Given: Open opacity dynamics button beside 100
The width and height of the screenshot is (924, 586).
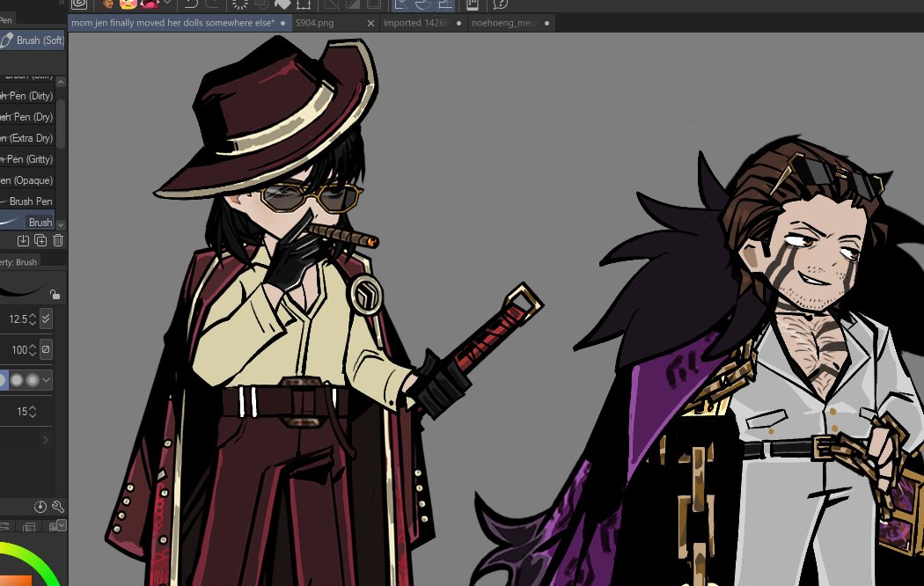Looking at the screenshot, I should pyautogui.click(x=46, y=349).
